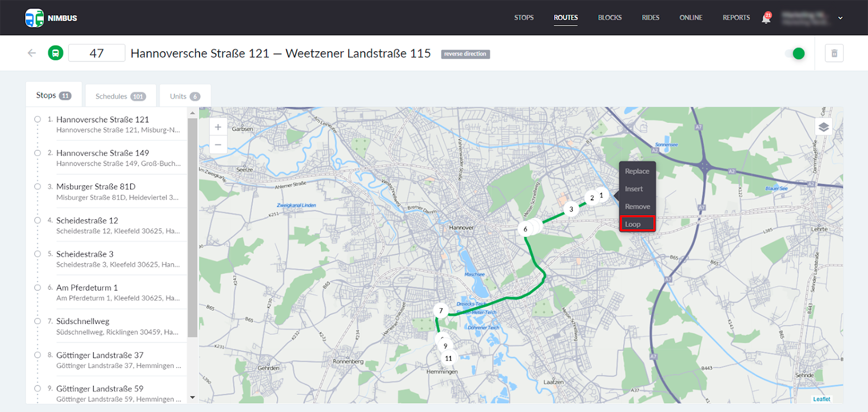Open the notifications bell
868x412 pixels.
766,18
